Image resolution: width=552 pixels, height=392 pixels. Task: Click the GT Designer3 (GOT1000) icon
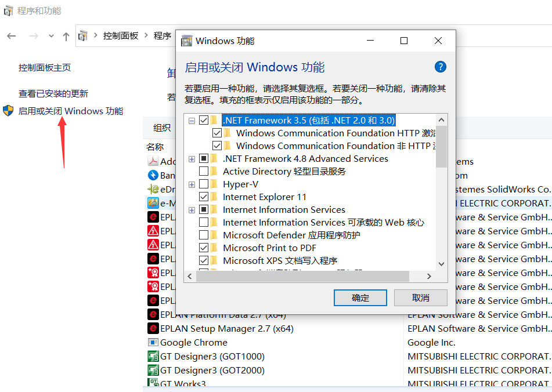(153, 357)
